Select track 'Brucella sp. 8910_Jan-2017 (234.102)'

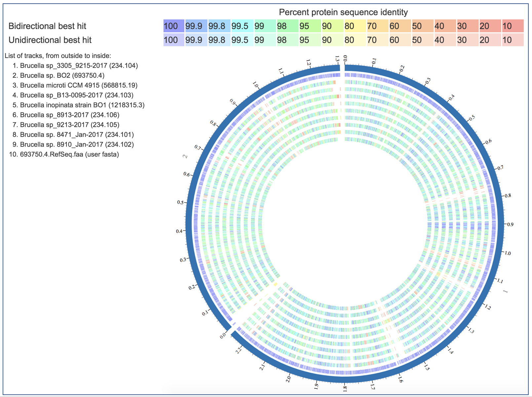click(x=77, y=144)
